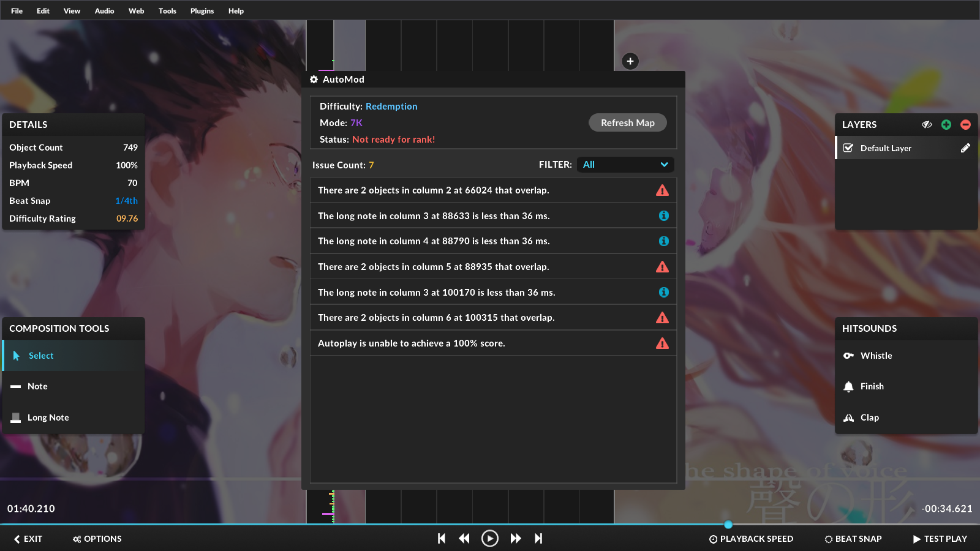Skip to start of track
The width and height of the screenshot is (980, 551).
[x=442, y=538]
